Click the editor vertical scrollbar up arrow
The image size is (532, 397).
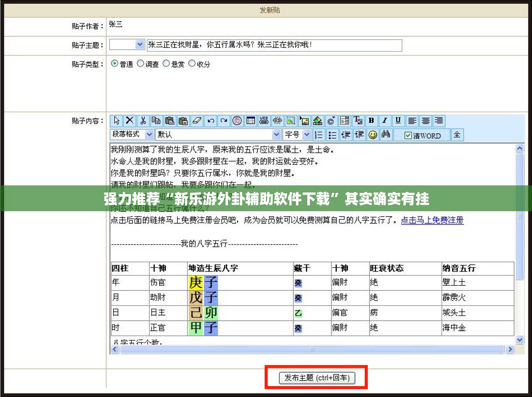pos(520,148)
